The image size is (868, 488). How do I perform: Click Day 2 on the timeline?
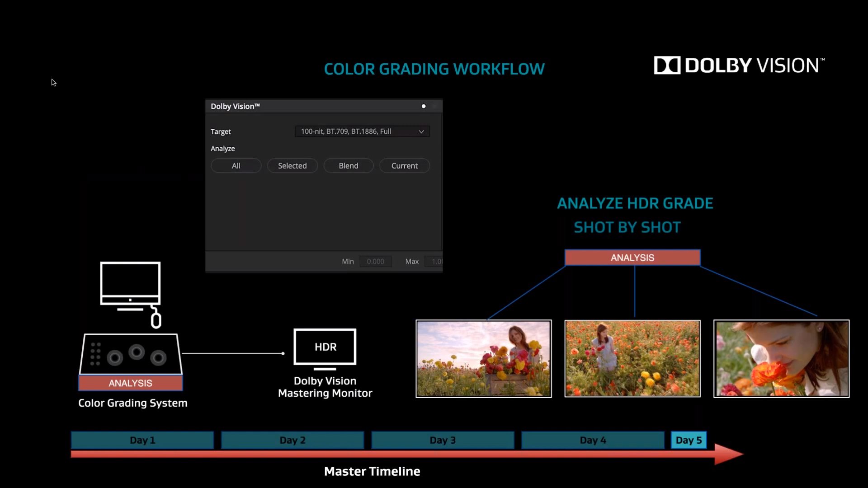292,440
